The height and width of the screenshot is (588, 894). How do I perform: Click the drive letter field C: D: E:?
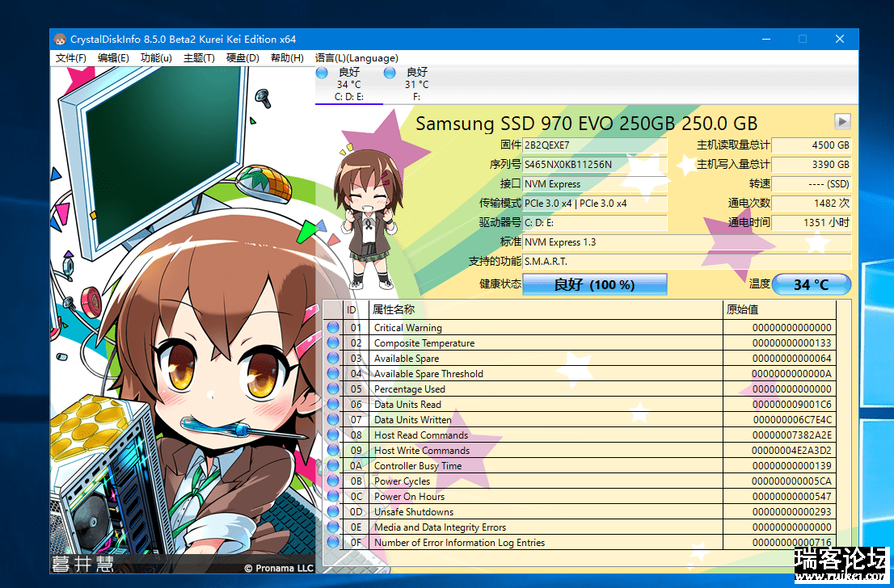tap(595, 223)
